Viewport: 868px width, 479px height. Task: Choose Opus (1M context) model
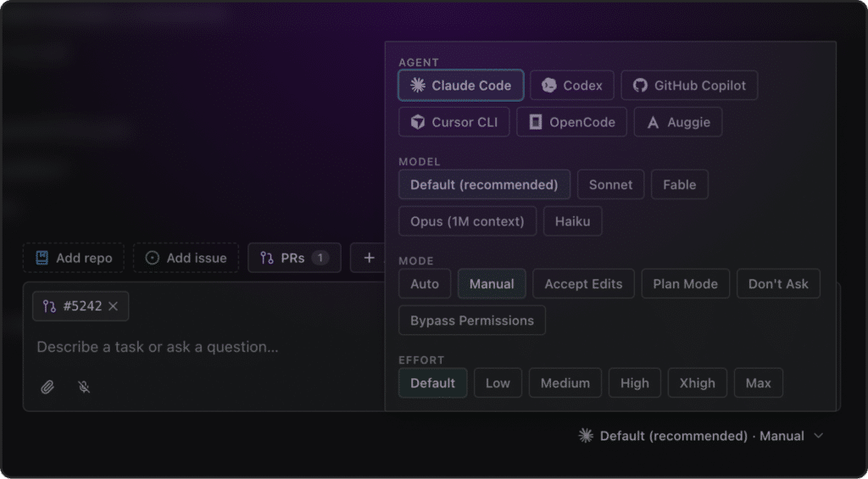(467, 221)
